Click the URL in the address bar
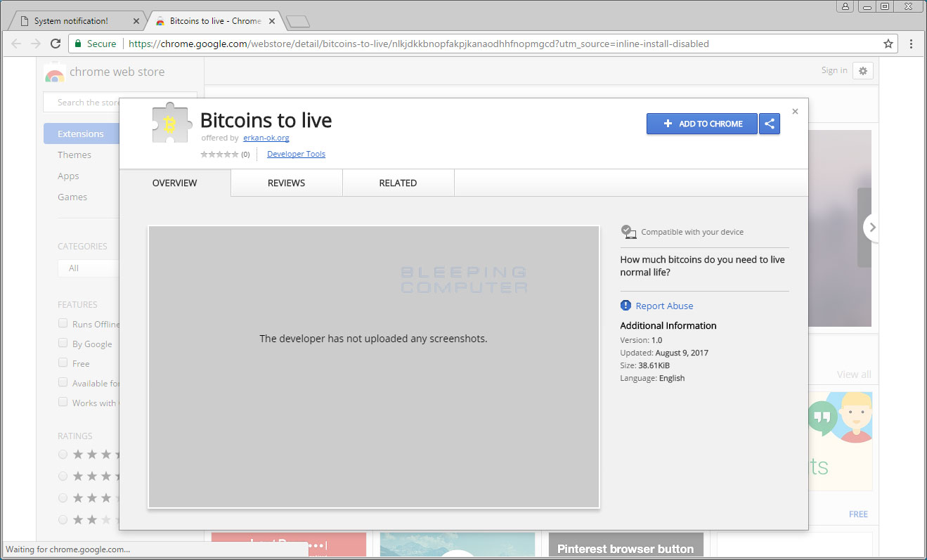Image resolution: width=927 pixels, height=560 pixels. tap(419, 44)
